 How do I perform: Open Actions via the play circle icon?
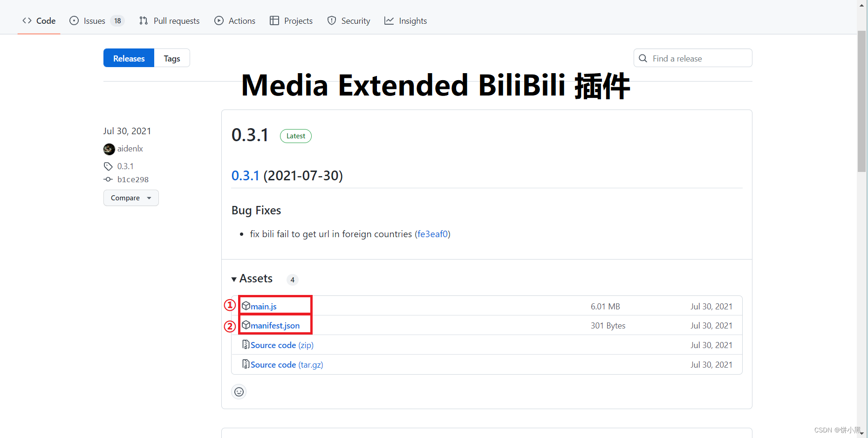coord(219,21)
